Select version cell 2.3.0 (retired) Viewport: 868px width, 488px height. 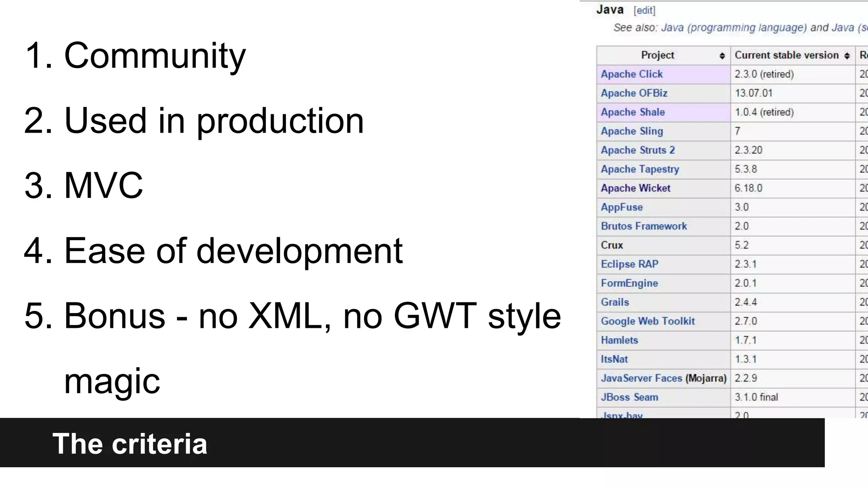tap(793, 74)
